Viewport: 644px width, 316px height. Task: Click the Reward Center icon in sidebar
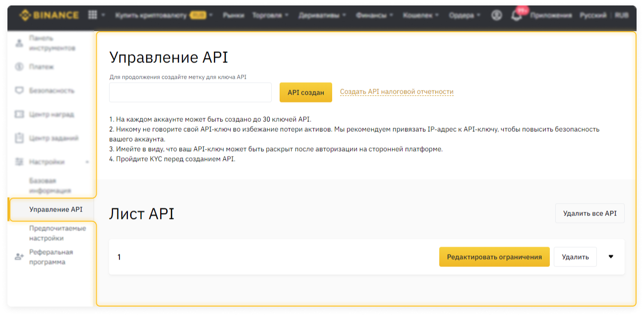click(19, 114)
